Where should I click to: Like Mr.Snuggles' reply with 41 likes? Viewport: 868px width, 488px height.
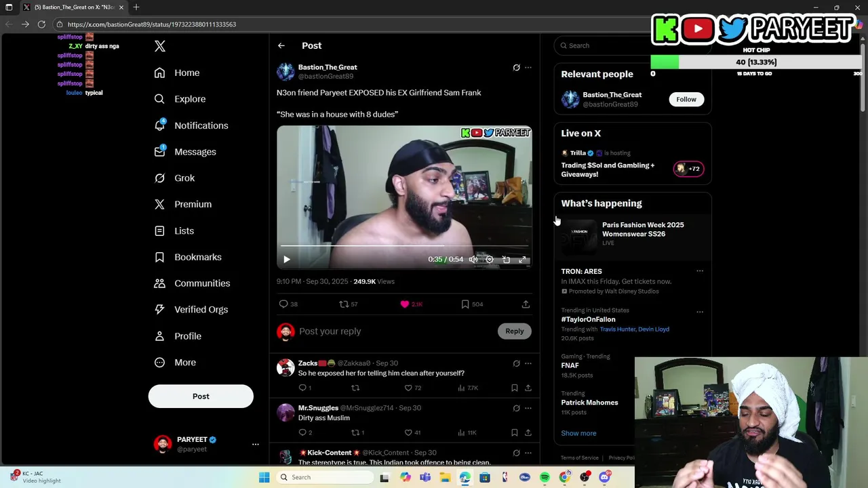pos(408,432)
